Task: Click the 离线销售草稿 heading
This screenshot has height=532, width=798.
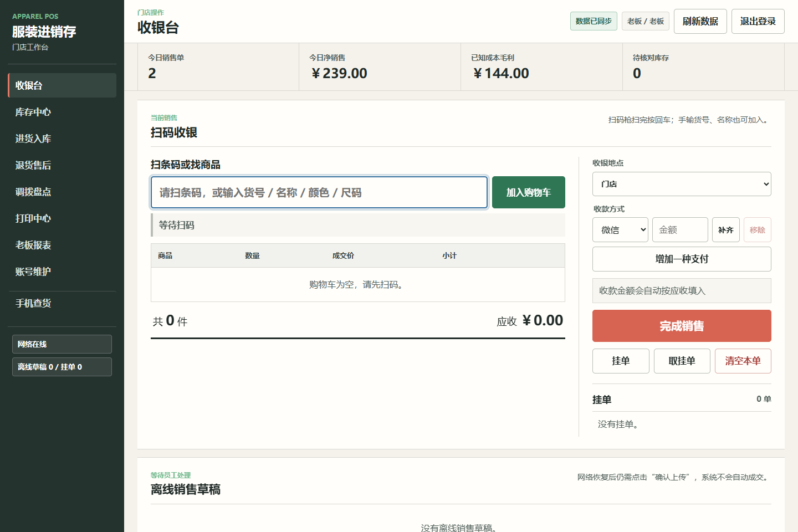Action: point(186,489)
